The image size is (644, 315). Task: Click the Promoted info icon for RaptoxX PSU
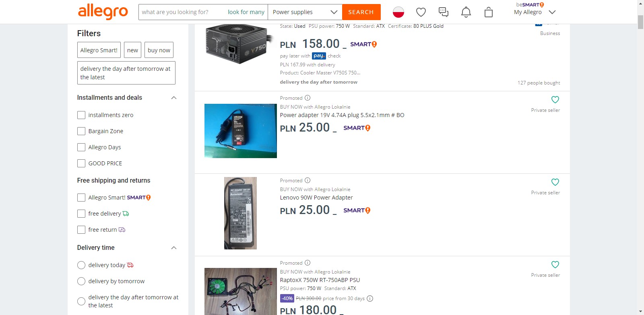308,263
